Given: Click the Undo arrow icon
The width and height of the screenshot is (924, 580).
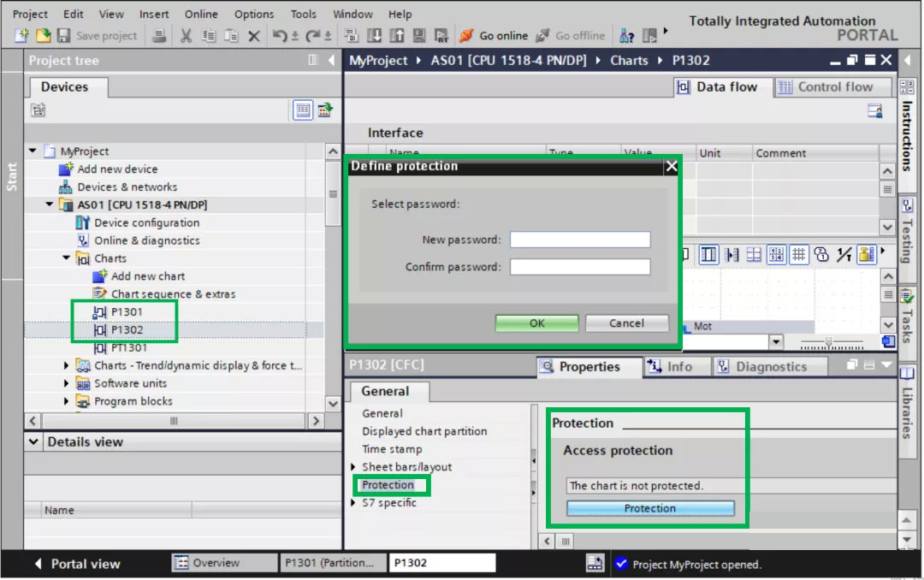Looking at the screenshot, I should 279,36.
